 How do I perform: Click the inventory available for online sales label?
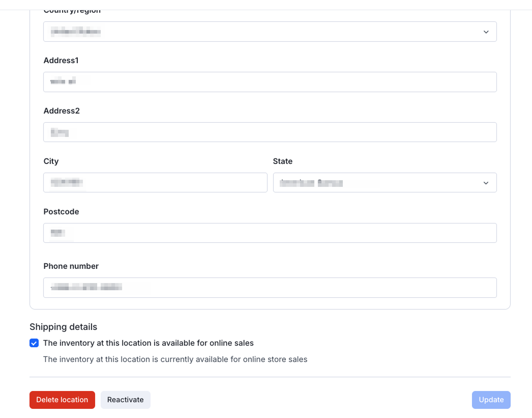click(149, 343)
